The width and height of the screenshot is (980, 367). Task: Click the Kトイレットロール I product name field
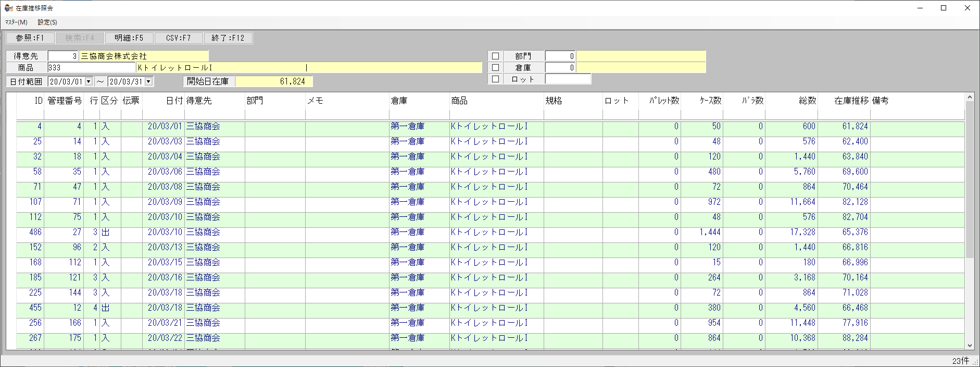[x=309, y=67]
